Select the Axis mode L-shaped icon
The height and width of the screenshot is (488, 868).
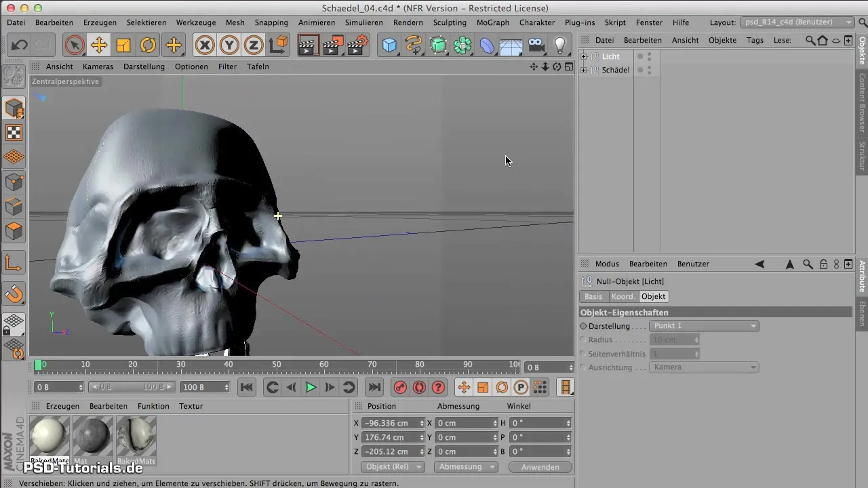click(x=14, y=262)
